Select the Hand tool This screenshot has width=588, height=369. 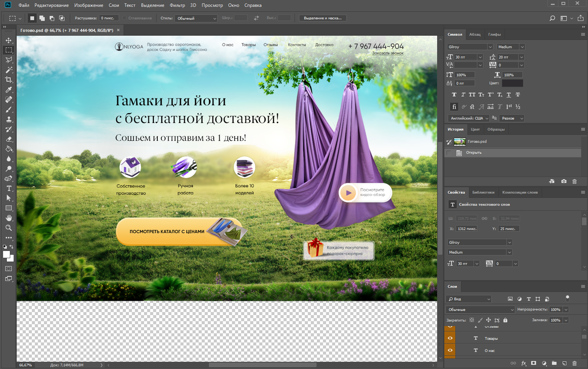8,218
